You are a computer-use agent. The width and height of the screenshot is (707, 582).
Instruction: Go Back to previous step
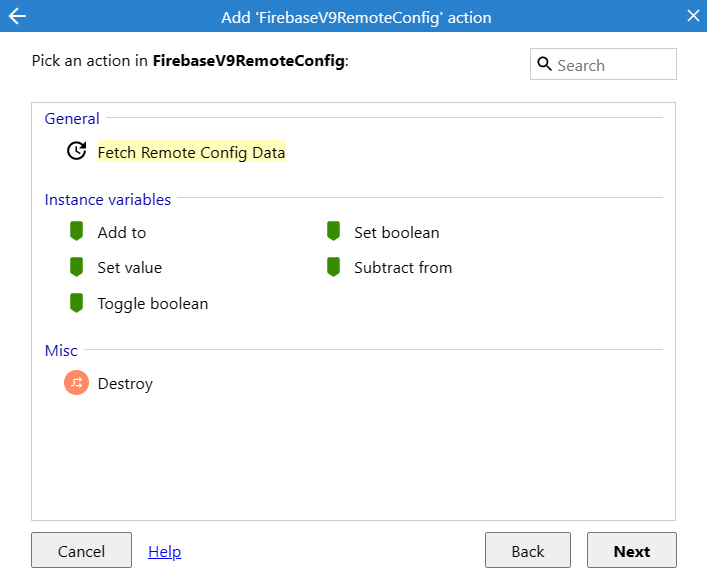(x=528, y=550)
